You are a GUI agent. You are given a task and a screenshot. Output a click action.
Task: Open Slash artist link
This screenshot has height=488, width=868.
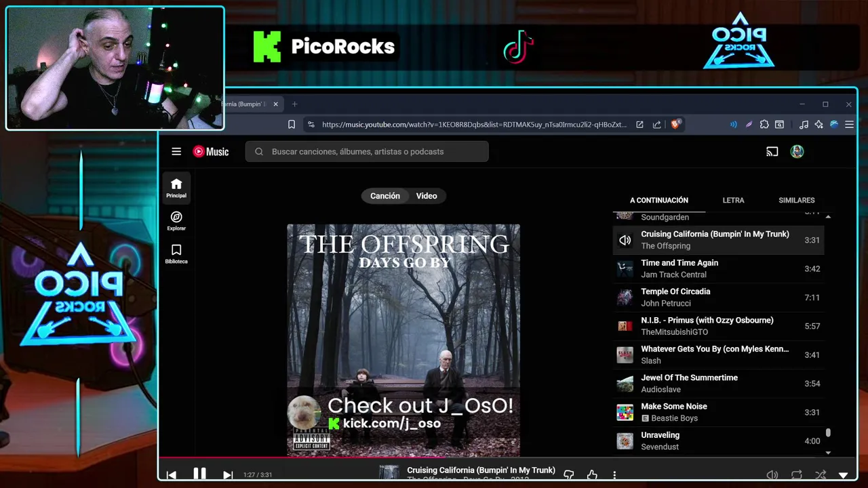[651, 361]
